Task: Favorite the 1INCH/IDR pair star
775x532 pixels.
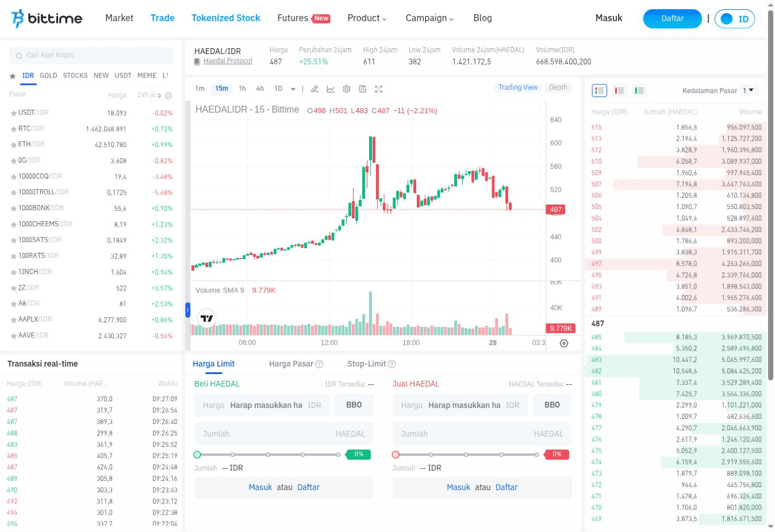Action: tap(13, 272)
